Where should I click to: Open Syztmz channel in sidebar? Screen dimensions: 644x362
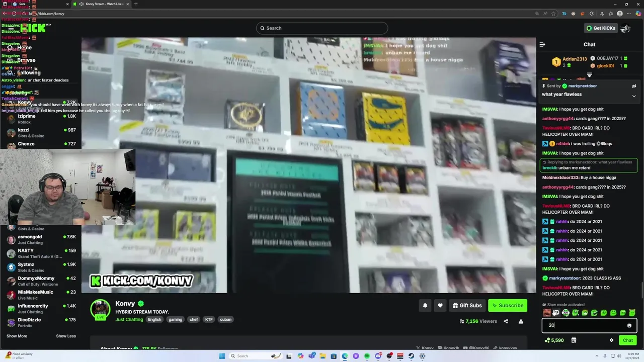(x=40, y=267)
